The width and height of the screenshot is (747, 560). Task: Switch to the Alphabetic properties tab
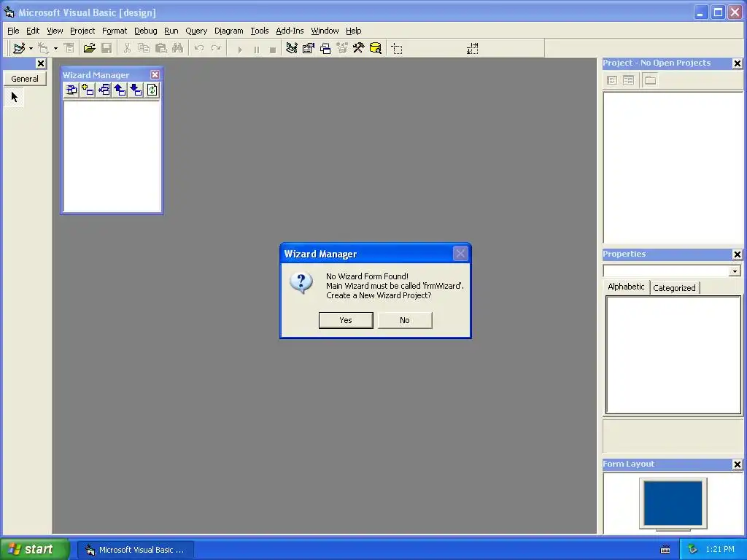[x=626, y=287]
